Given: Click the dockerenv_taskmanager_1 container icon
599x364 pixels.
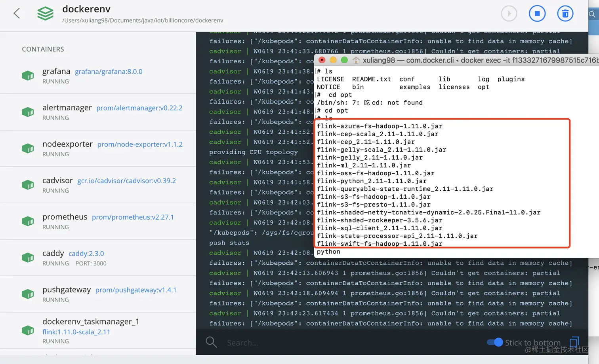Looking at the screenshot, I should click(x=28, y=330).
